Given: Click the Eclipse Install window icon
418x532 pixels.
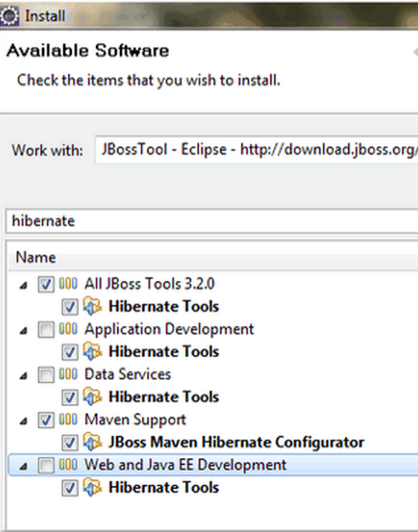Looking at the screenshot, I should (9, 16).
